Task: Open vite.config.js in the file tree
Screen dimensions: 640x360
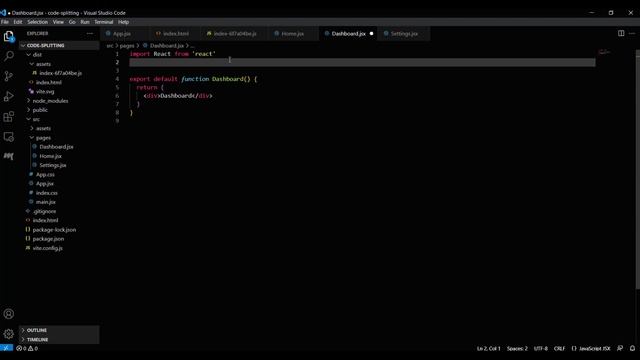Action: pos(48,248)
